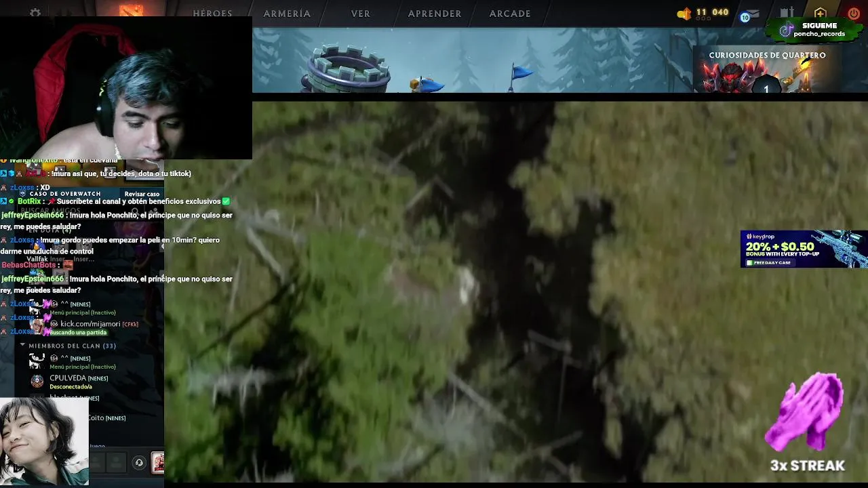Click the BebasChatBots chat username
Image resolution: width=868 pixels, height=488 pixels.
coord(28,265)
